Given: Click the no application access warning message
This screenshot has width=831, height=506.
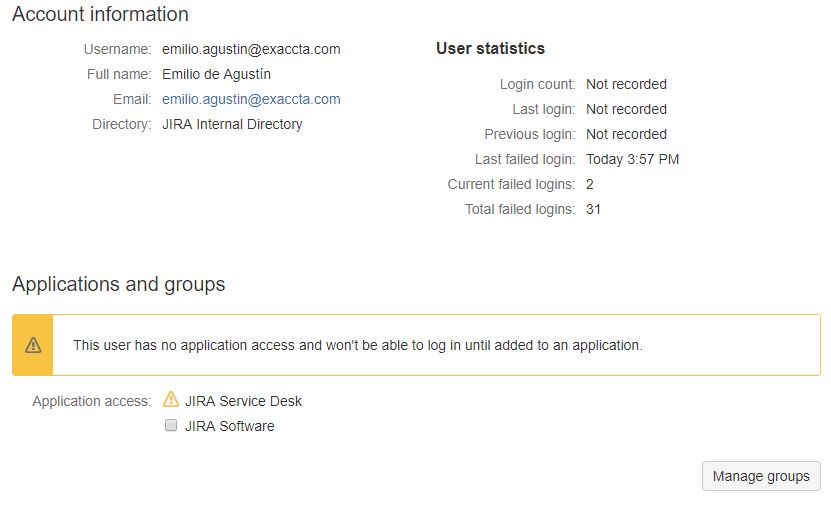Looking at the screenshot, I should pyautogui.click(x=358, y=345).
